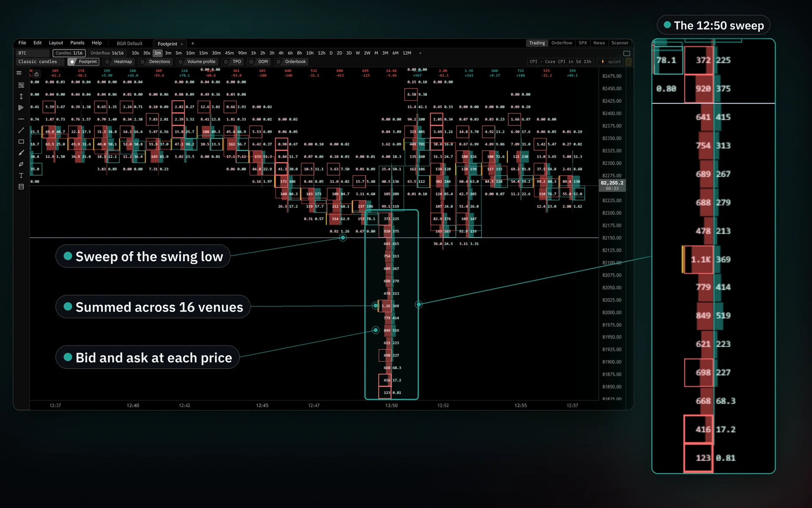Select the text annotation tool
This screenshot has width=812, height=508.
pyautogui.click(x=21, y=175)
